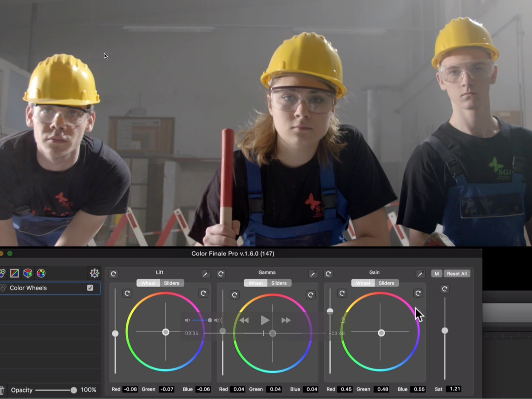Screen dimensions: 532x399
Task: Switch Gamma to Sliders mode
Action: click(279, 283)
